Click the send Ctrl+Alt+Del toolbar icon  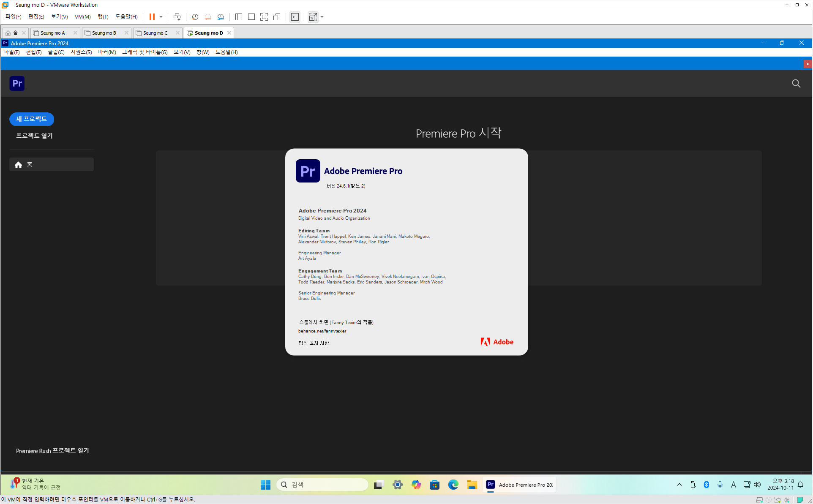point(177,17)
